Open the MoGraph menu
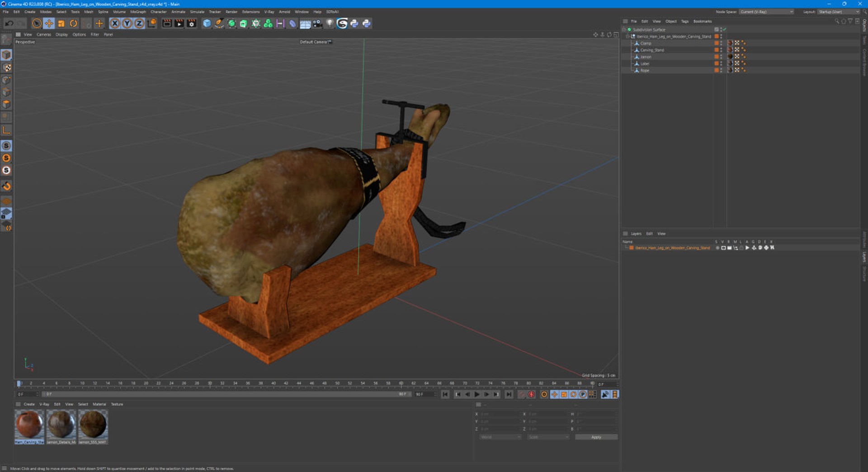868x472 pixels. pos(138,12)
